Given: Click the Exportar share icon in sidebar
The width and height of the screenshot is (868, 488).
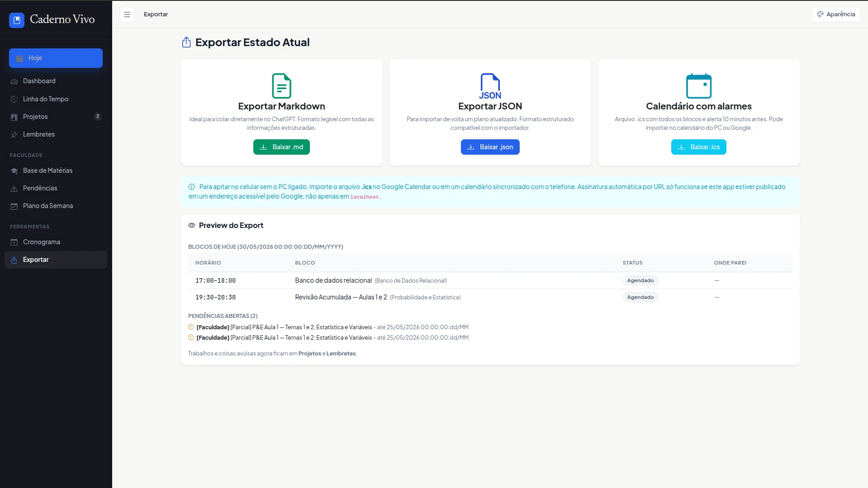Looking at the screenshot, I should (x=14, y=260).
